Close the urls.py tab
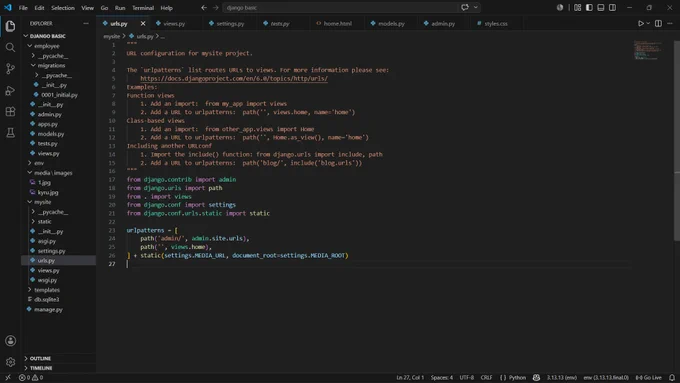This screenshot has height=383, width=680. 143,23
